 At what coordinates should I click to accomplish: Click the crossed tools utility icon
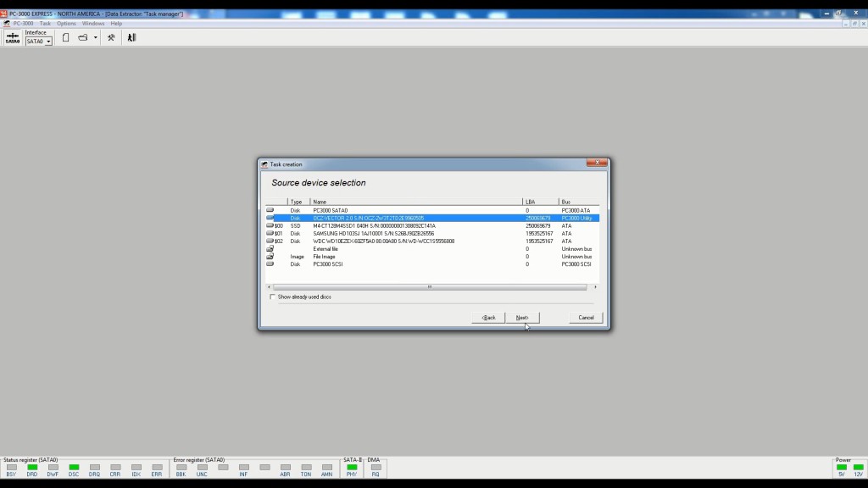(x=111, y=37)
